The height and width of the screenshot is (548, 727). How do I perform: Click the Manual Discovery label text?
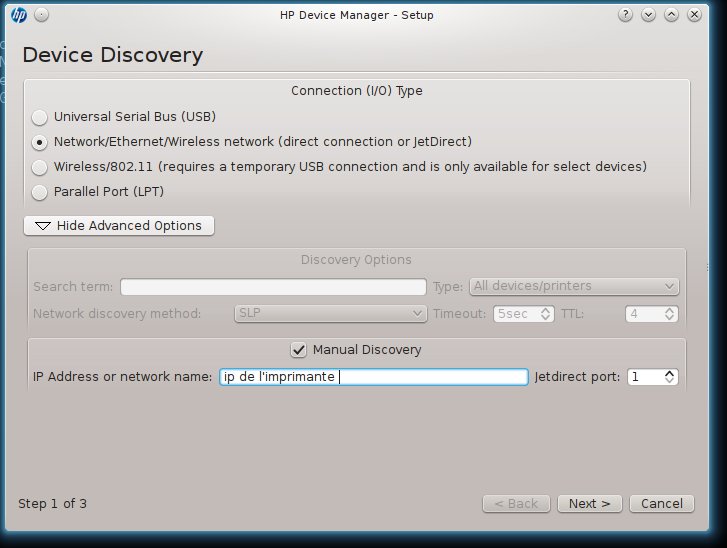(367, 350)
